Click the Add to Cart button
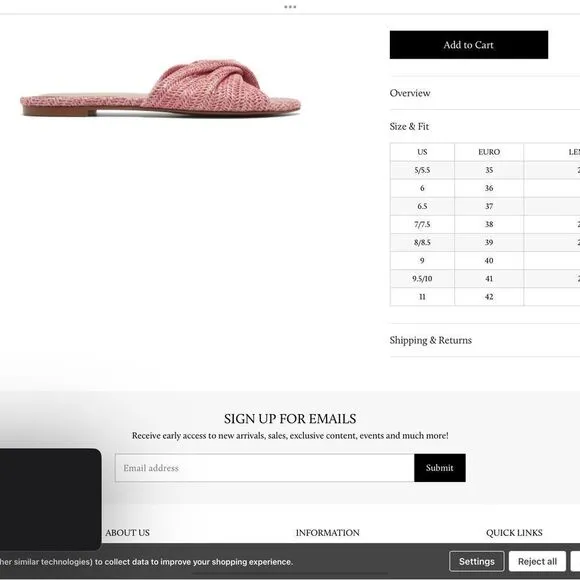The width and height of the screenshot is (580, 580). (x=469, y=45)
